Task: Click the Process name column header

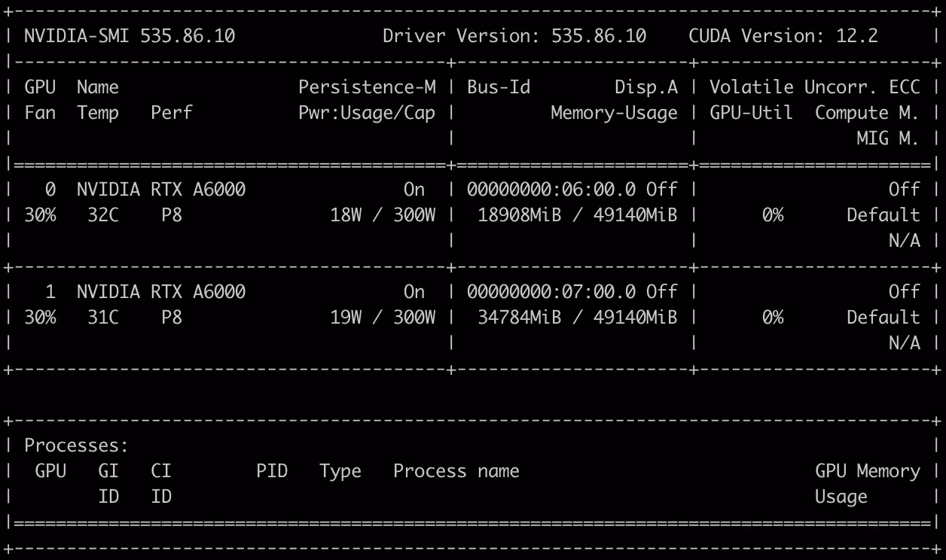Action: coord(456,471)
